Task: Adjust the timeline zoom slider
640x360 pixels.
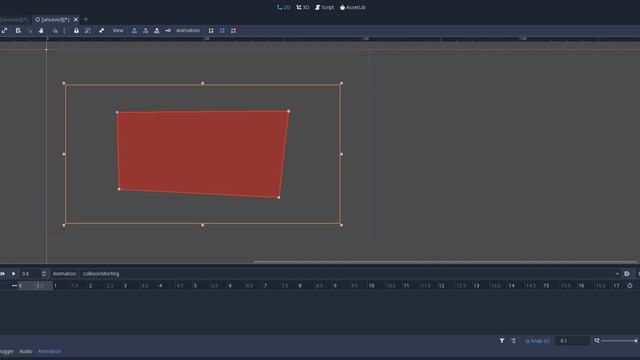Action: click(x=620, y=340)
